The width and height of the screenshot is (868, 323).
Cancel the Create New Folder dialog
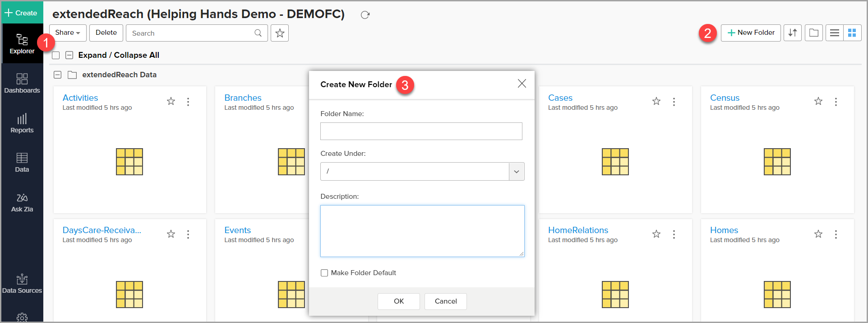pos(446,301)
